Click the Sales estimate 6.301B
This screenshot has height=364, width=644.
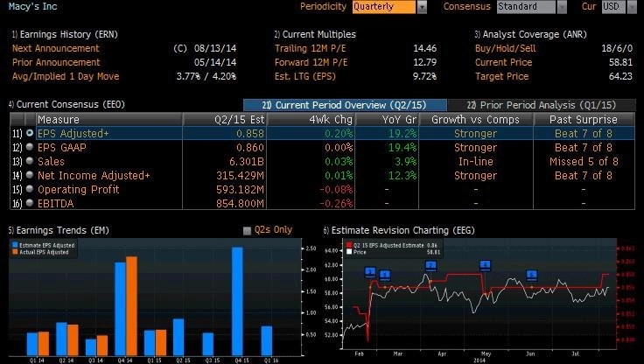tap(247, 162)
